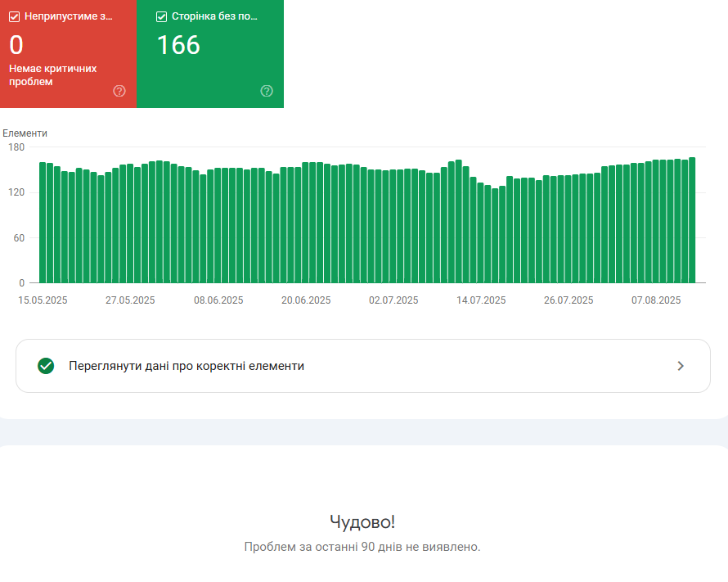The height and width of the screenshot is (582, 728).
Task: Click the 180 value on chart axis
Action: point(16,147)
